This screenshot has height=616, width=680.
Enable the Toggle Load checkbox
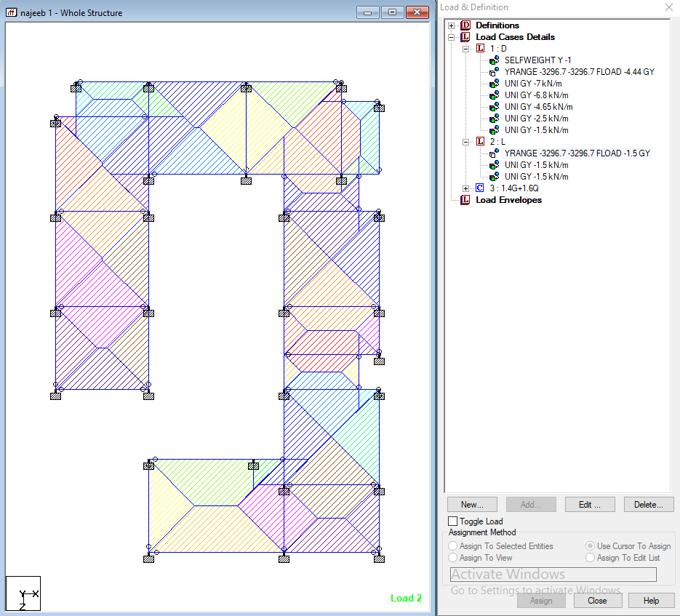pyautogui.click(x=453, y=521)
